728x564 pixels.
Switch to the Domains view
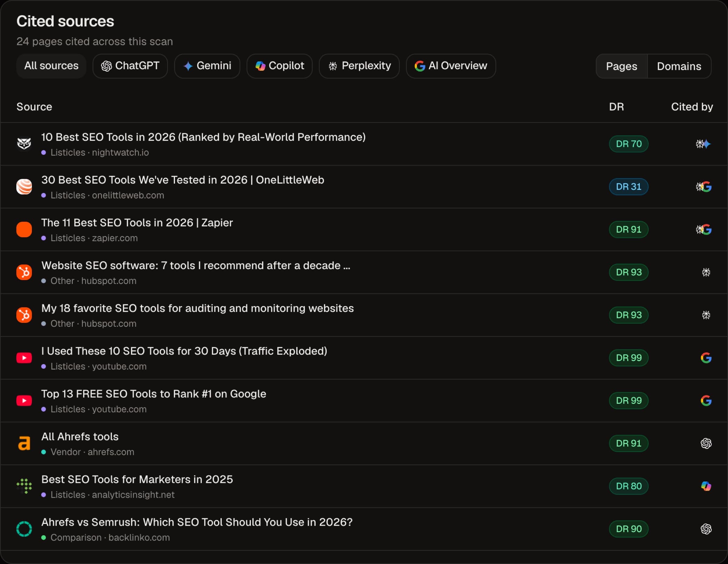679,66
